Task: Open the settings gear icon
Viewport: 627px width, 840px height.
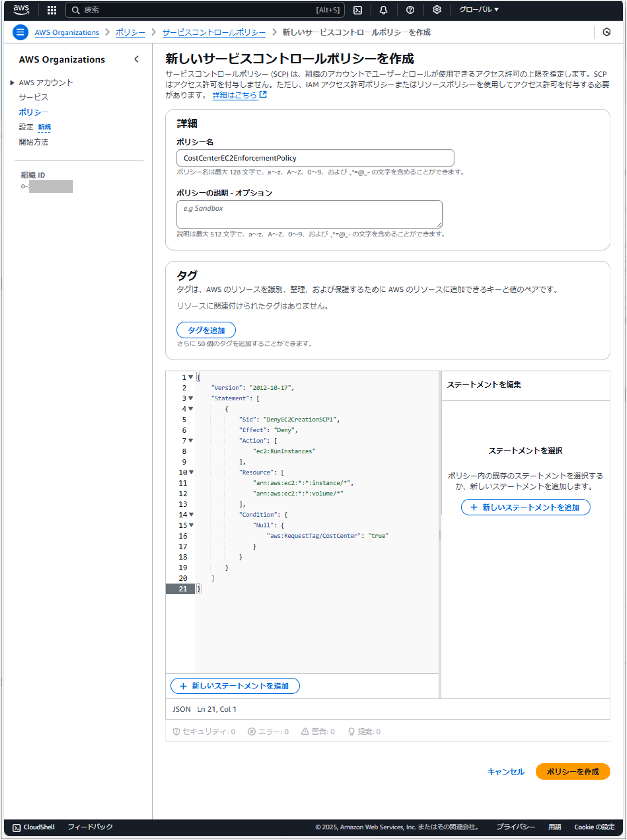Action: 436,10
